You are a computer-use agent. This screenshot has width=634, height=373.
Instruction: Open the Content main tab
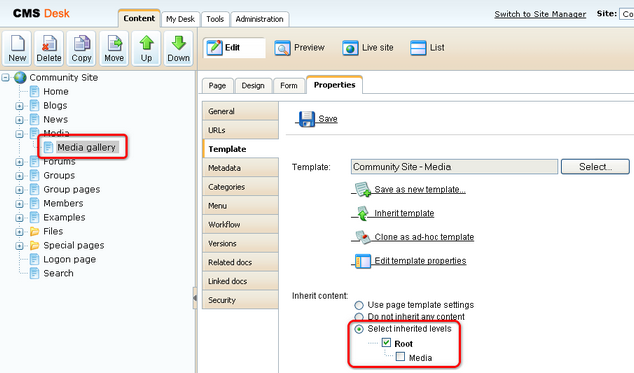pos(139,19)
